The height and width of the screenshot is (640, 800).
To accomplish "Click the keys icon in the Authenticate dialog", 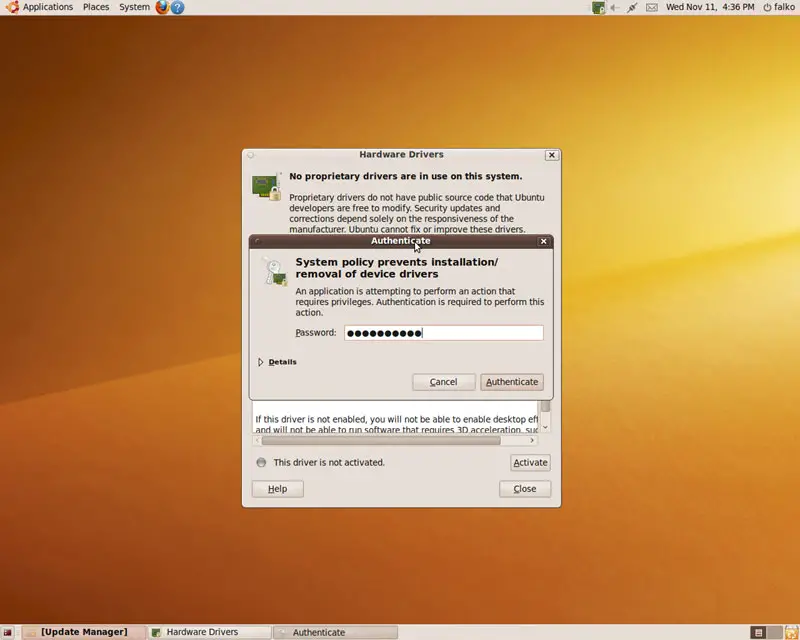I will pos(274,271).
